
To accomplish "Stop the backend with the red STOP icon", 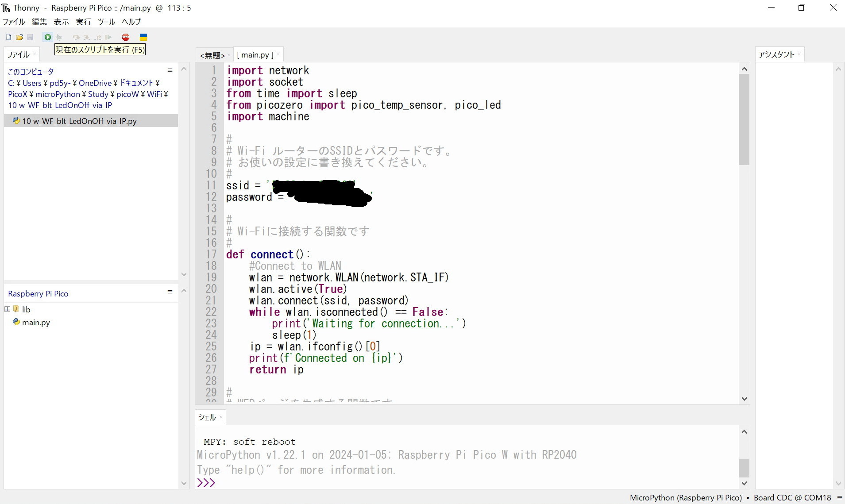I will 126,37.
